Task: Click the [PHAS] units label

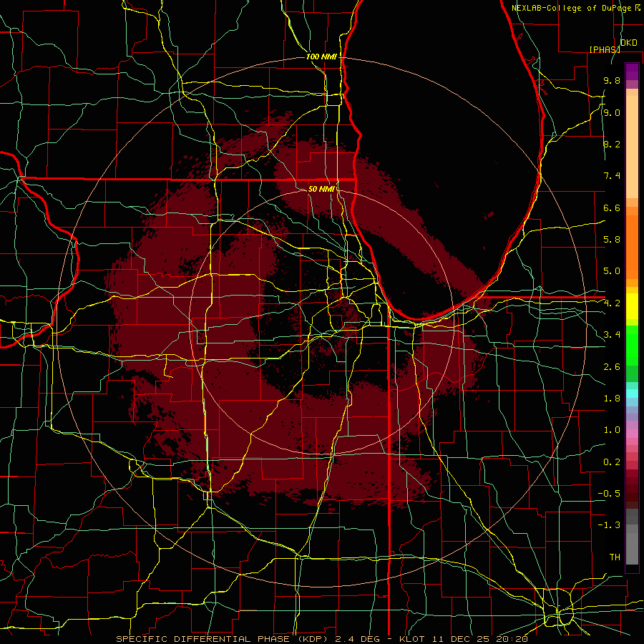Action: click(605, 49)
